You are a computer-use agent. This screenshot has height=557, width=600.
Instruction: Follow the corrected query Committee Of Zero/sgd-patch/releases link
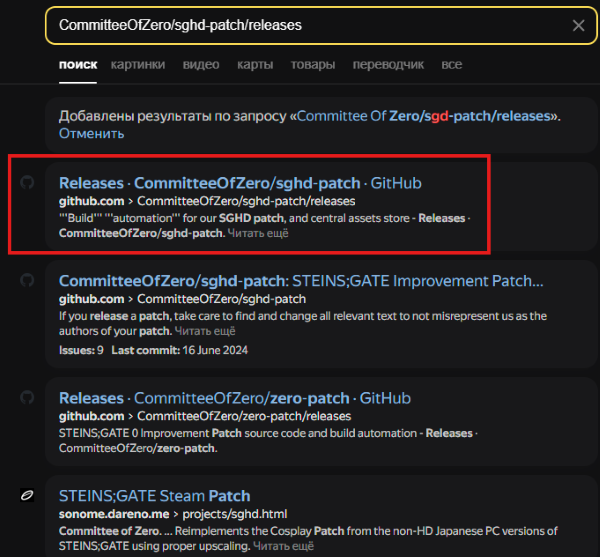coord(423,116)
